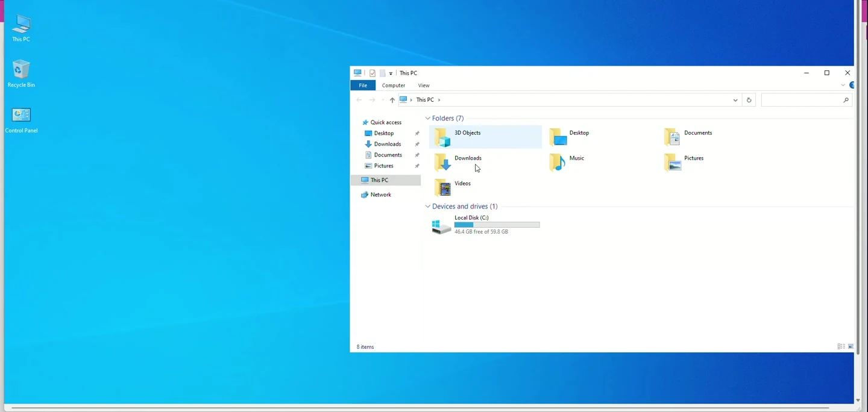
Task: Select the Local Disk (C:) drive icon
Action: coord(441,226)
